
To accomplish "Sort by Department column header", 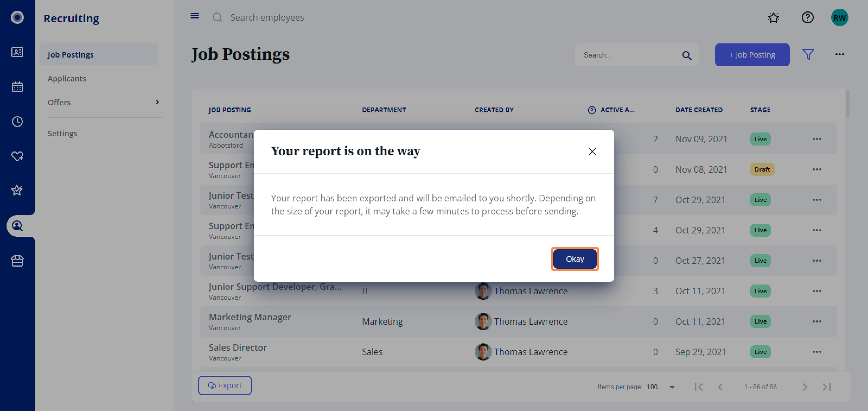I will (x=384, y=110).
